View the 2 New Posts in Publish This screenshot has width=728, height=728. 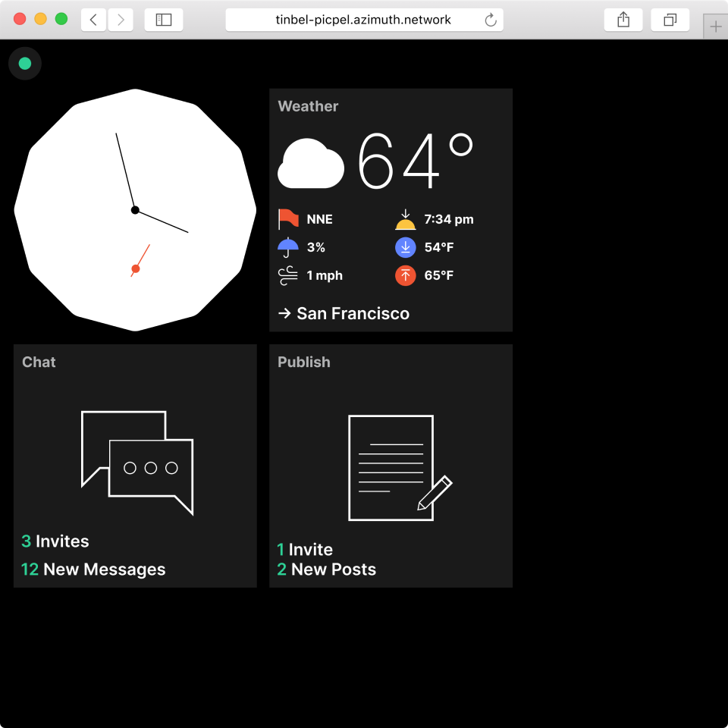326,570
